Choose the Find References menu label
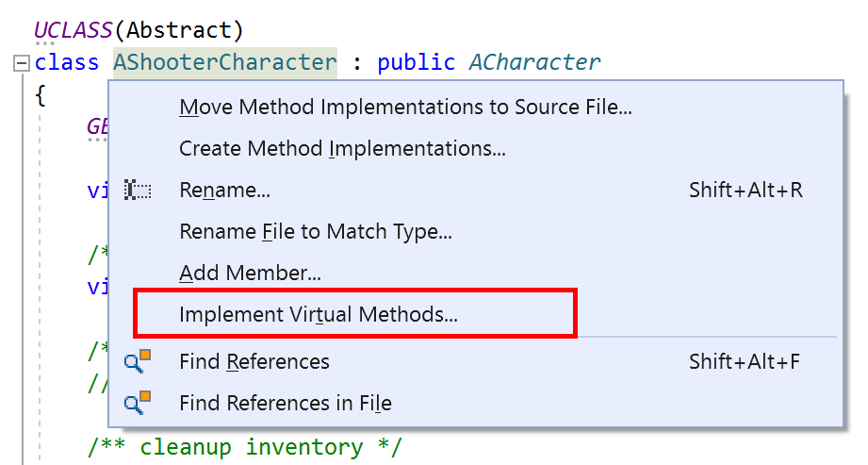The height and width of the screenshot is (465, 868). coord(254,362)
